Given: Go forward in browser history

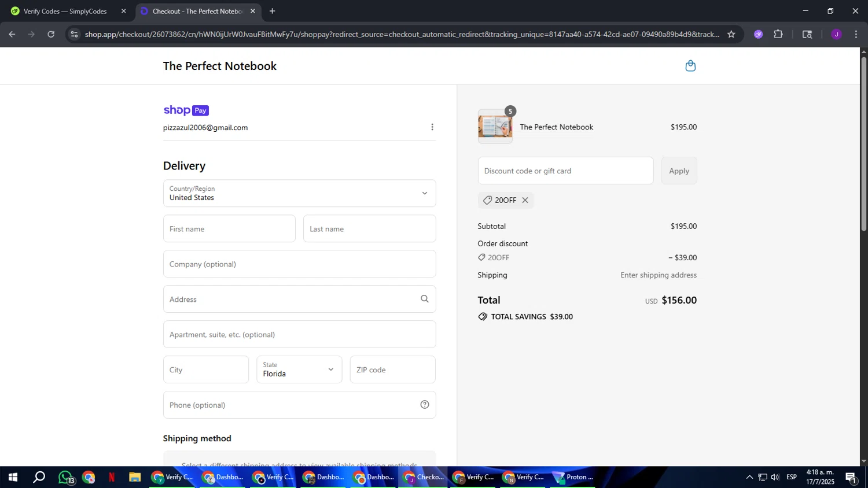Looking at the screenshot, I should [x=31, y=34].
